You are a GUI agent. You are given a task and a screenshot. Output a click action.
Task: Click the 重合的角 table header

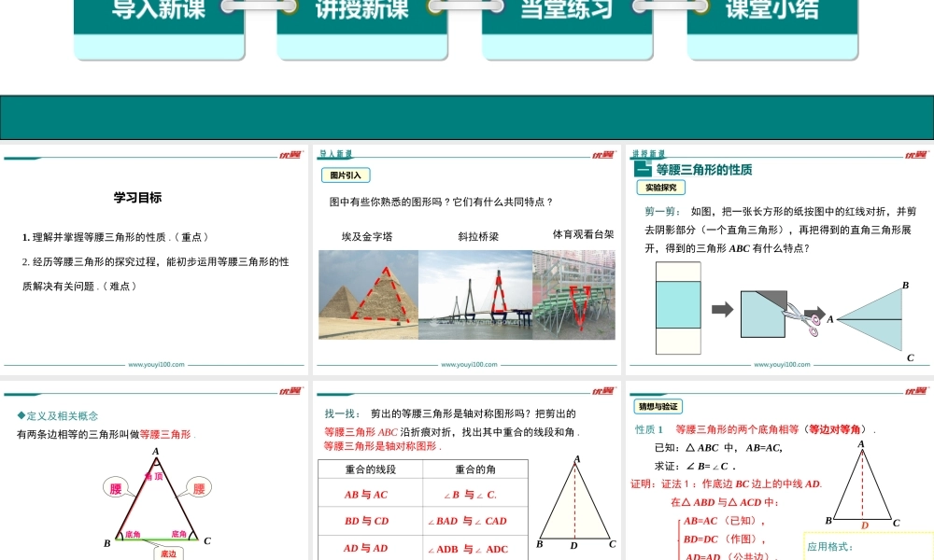[x=475, y=469]
